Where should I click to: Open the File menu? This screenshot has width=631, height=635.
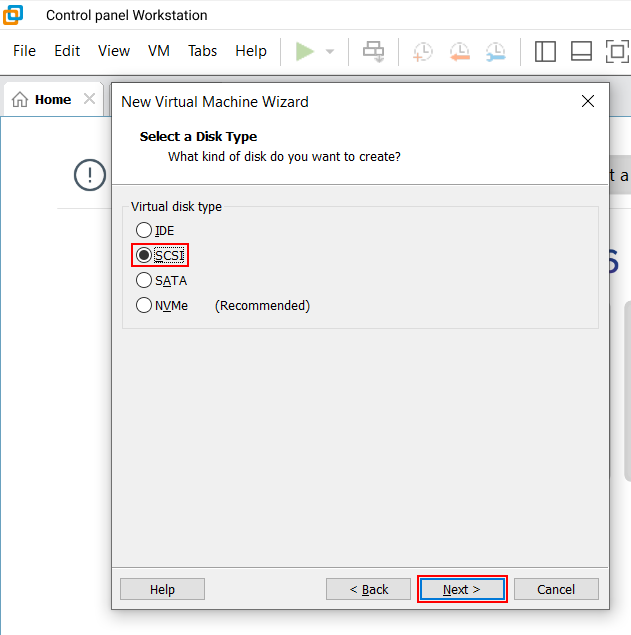click(24, 51)
